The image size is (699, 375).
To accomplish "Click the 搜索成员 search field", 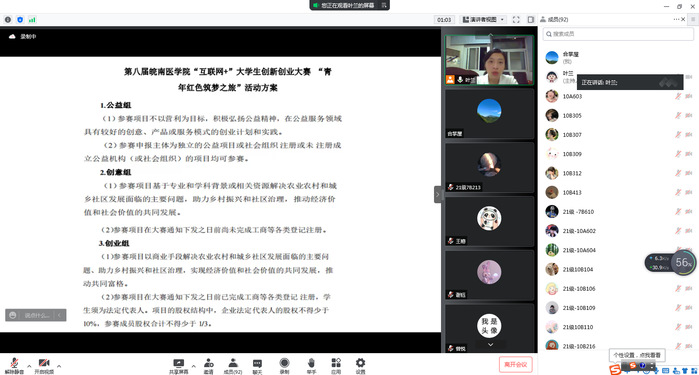I will click(x=618, y=34).
